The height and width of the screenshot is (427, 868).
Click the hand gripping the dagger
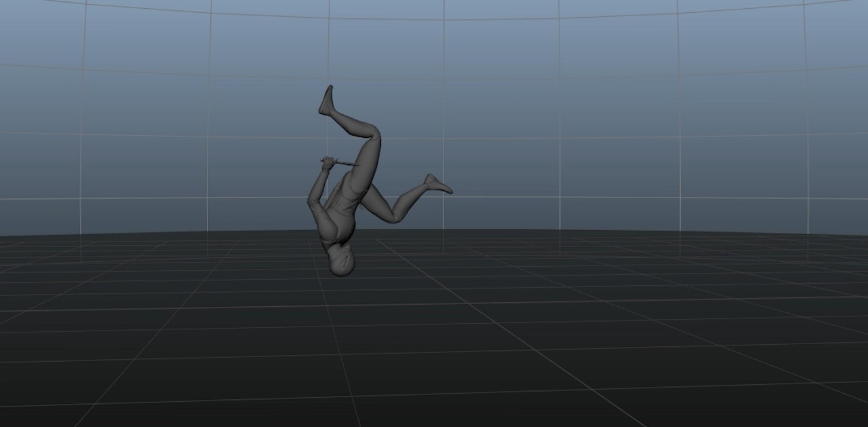[x=329, y=162]
